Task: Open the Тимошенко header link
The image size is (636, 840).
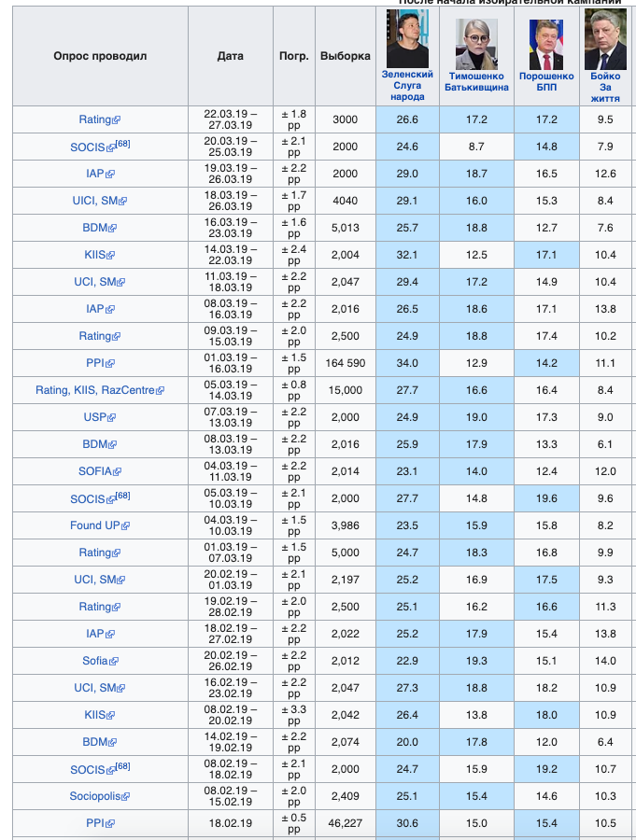Action: (476, 77)
